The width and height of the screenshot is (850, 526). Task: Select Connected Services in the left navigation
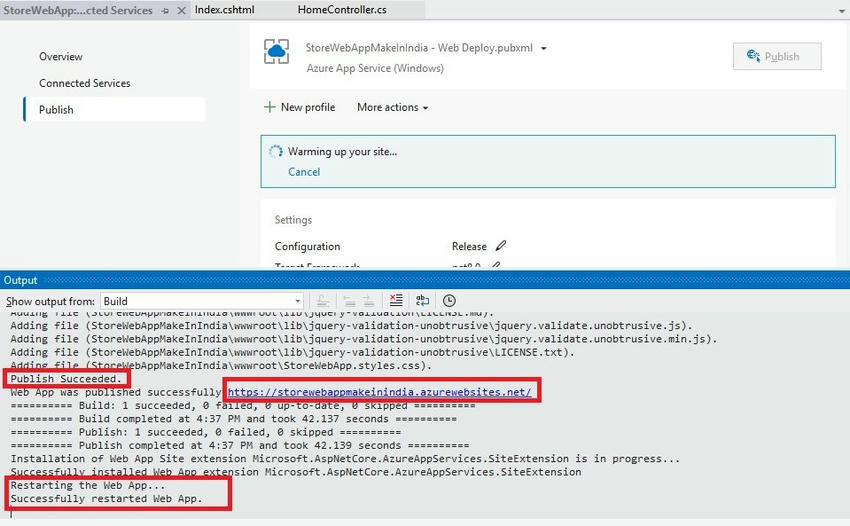click(x=85, y=83)
